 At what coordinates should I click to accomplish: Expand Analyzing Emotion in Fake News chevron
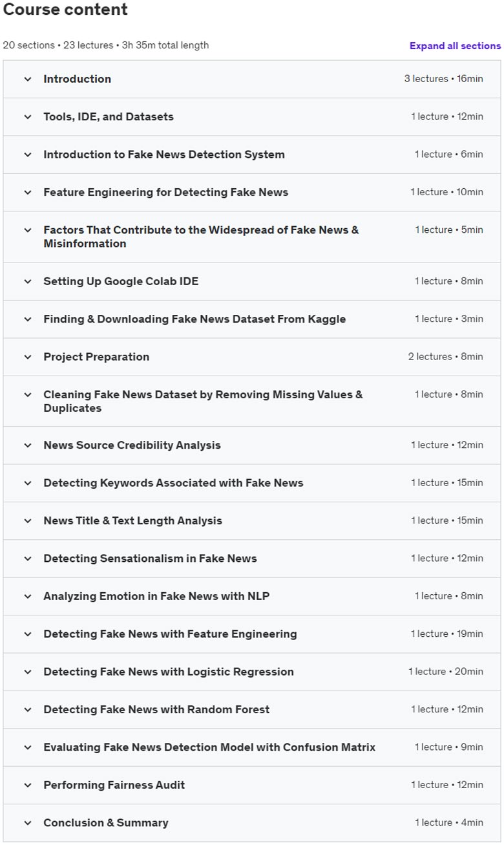(x=28, y=596)
